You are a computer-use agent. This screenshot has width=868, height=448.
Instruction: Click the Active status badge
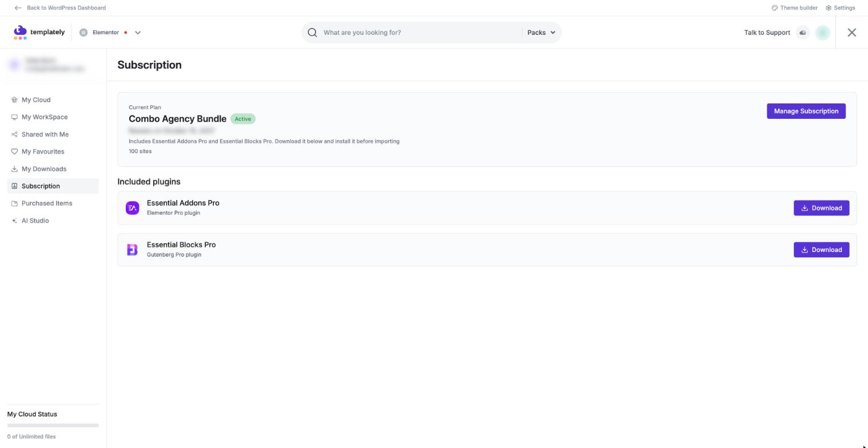[x=242, y=119]
